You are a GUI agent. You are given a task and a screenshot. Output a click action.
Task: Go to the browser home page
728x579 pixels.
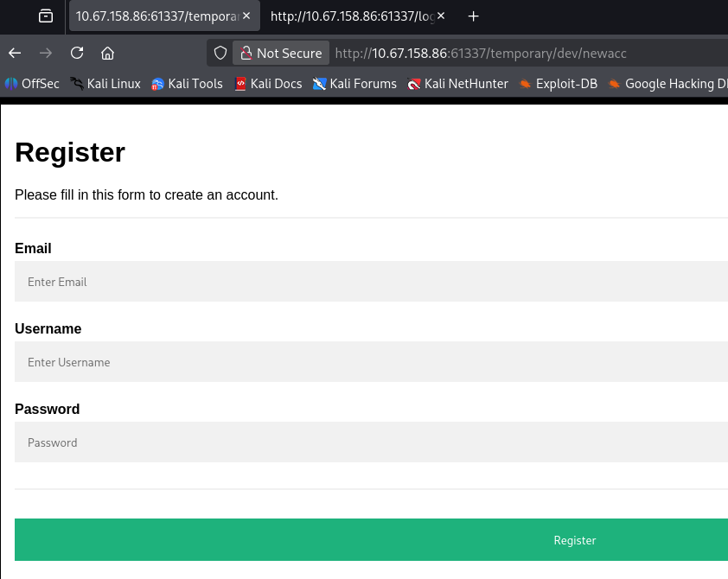[108, 53]
